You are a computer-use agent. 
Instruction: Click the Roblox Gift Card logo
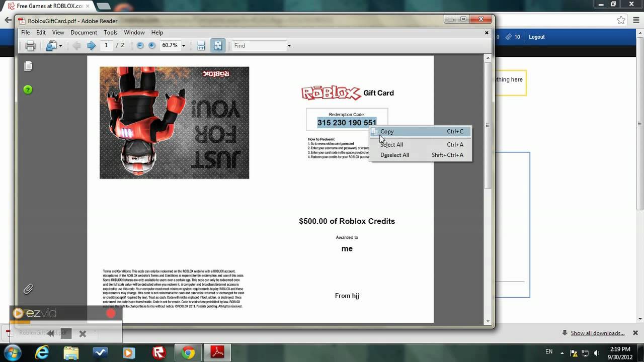[x=347, y=93]
